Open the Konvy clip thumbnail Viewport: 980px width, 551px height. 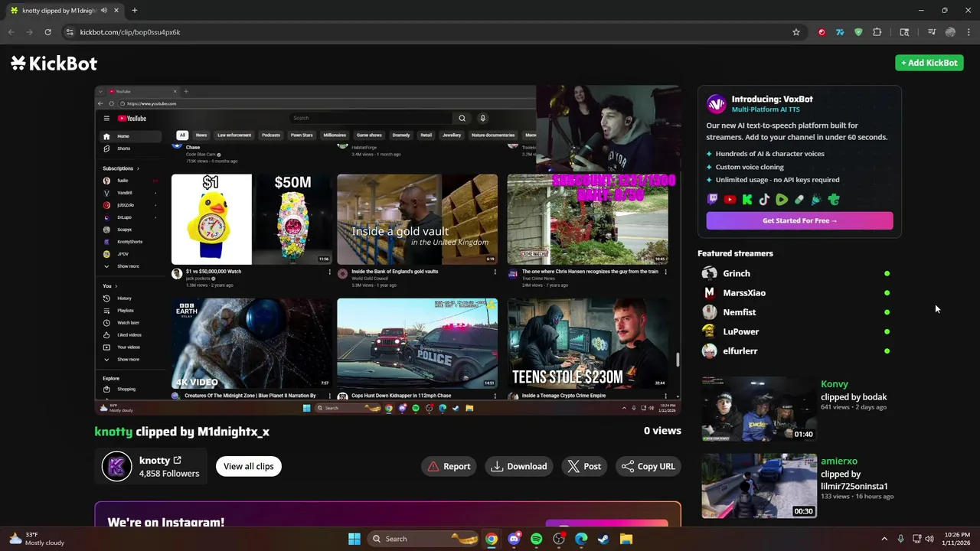[x=759, y=409]
